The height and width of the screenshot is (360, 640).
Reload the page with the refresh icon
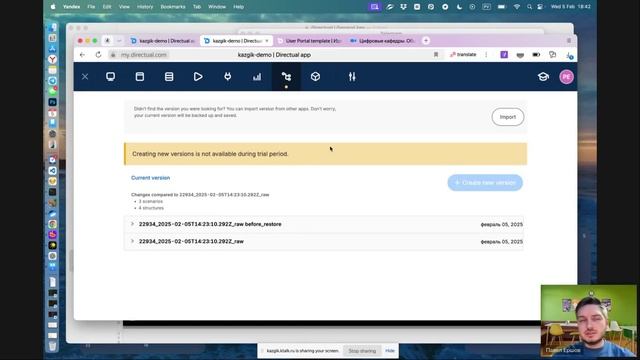[x=98, y=55]
